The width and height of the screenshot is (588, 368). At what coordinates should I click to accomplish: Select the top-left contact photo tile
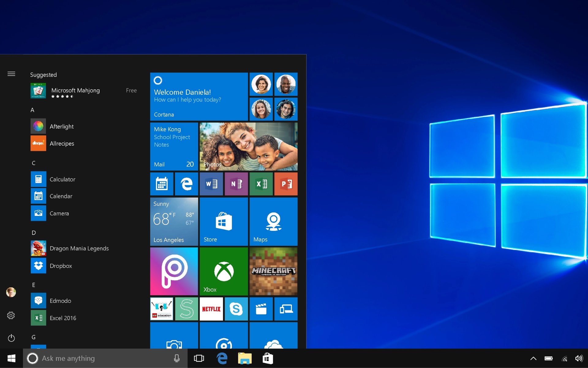pyautogui.click(x=261, y=84)
